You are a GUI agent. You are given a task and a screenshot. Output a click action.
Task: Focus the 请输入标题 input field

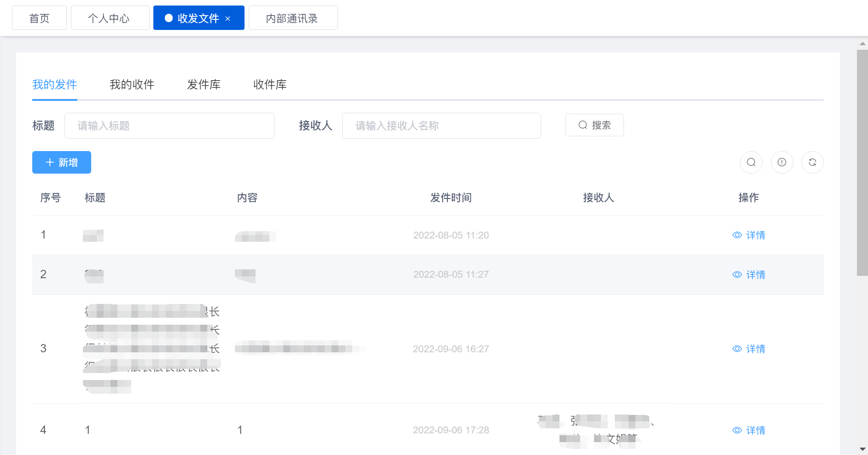169,126
